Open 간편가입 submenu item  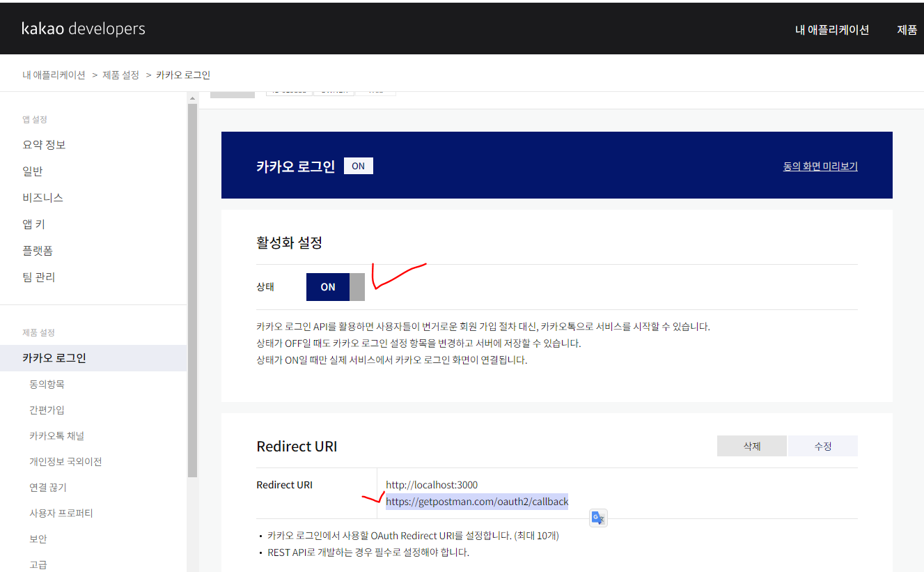click(x=47, y=410)
